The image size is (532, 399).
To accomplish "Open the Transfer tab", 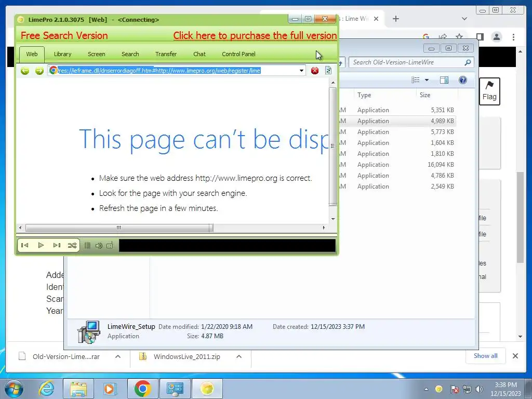I will [166, 54].
